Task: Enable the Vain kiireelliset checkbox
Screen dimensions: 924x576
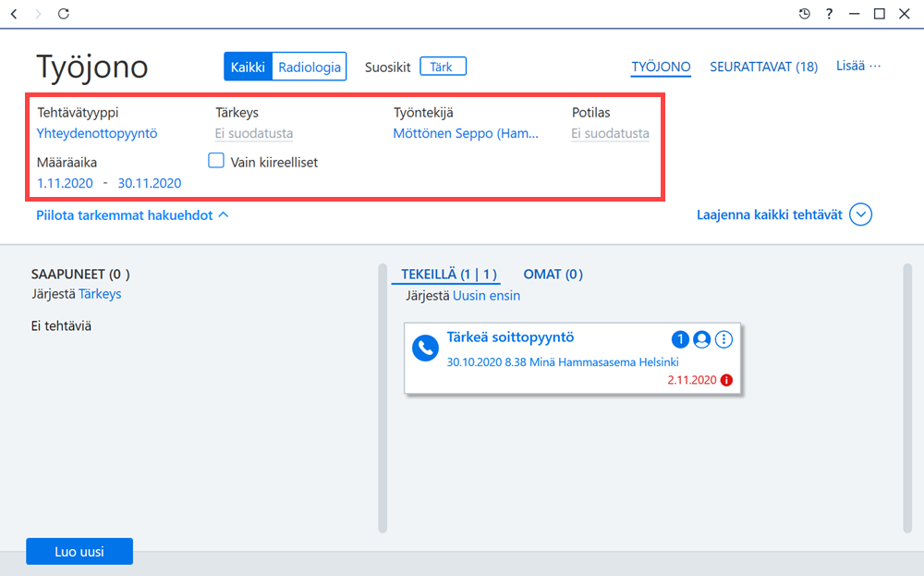Action: pyautogui.click(x=216, y=160)
